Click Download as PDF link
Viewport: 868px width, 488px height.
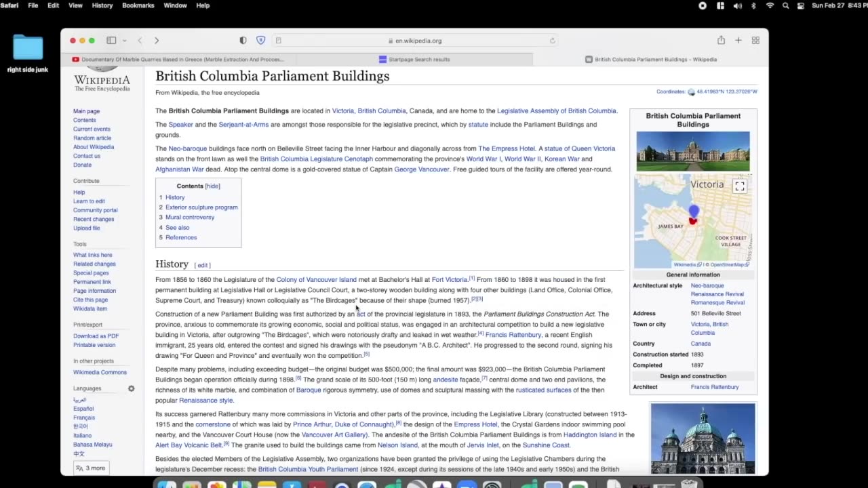pyautogui.click(x=96, y=336)
